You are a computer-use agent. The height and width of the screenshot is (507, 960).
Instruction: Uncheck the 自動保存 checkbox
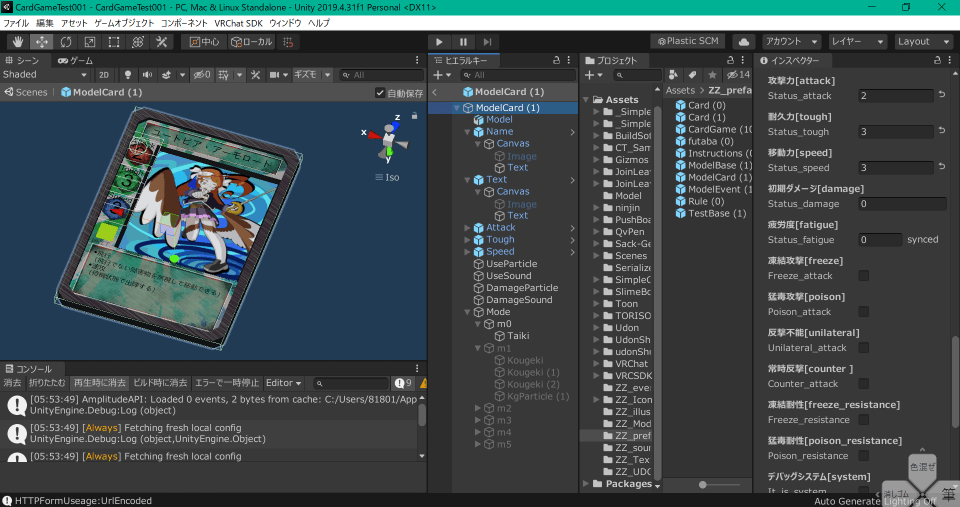pos(380,93)
